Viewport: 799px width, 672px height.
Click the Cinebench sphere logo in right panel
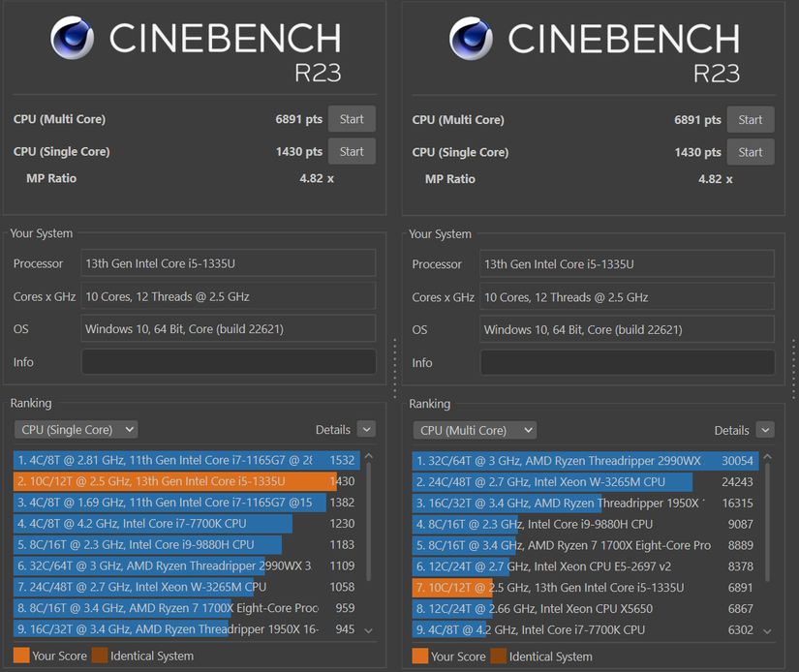pyautogui.click(x=472, y=39)
